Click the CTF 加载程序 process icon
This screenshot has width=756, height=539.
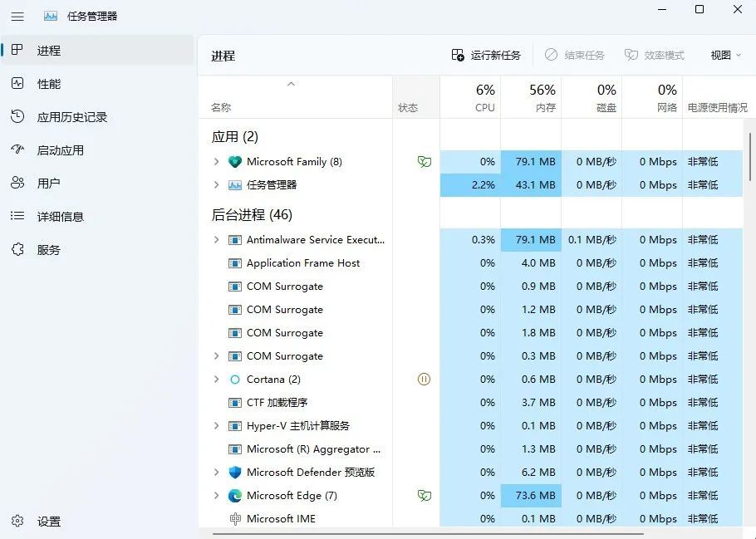(x=235, y=403)
